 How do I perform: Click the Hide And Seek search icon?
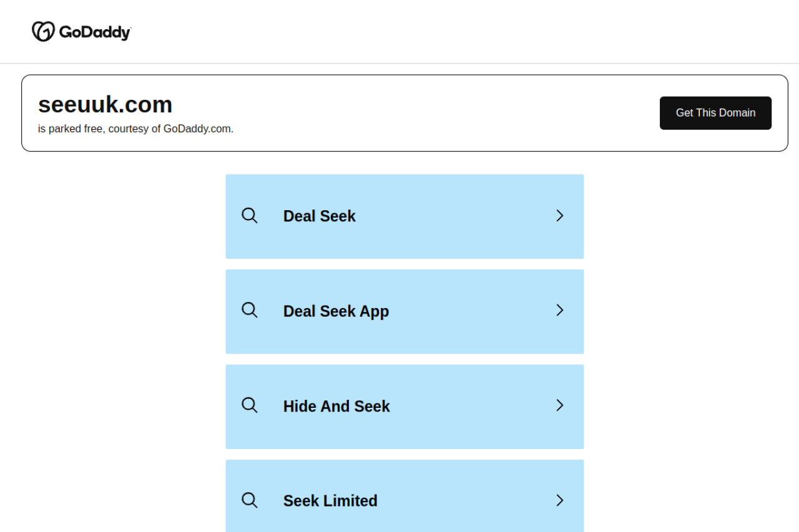[250, 405]
